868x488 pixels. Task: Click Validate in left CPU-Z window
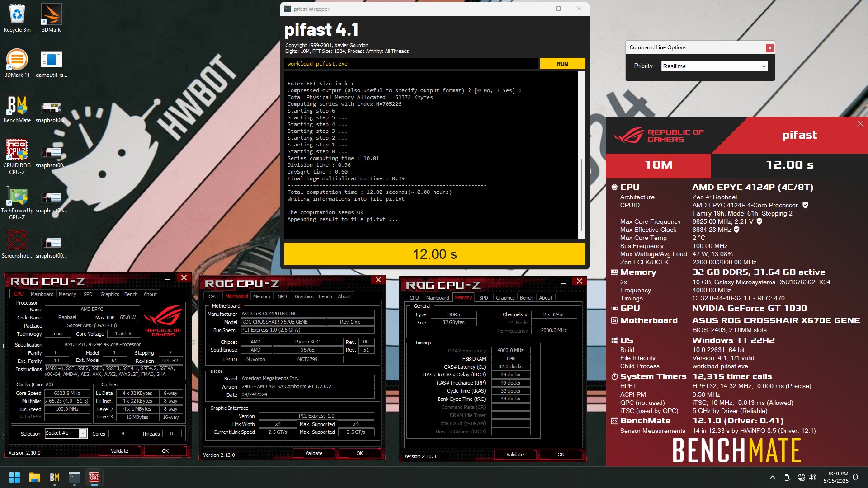pyautogui.click(x=119, y=451)
